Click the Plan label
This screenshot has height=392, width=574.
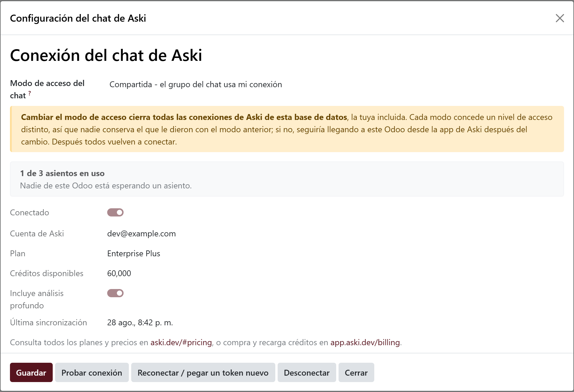18,253
